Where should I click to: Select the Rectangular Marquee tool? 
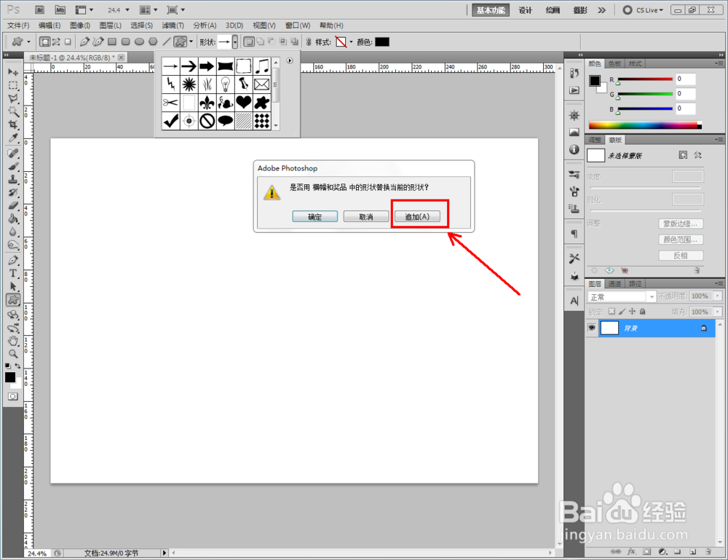click(x=13, y=85)
